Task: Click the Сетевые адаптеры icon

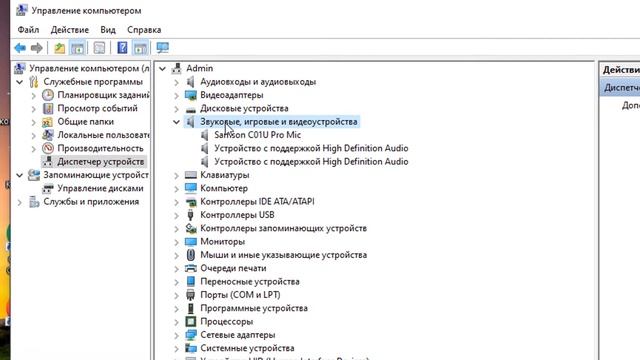Action: click(191, 335)
